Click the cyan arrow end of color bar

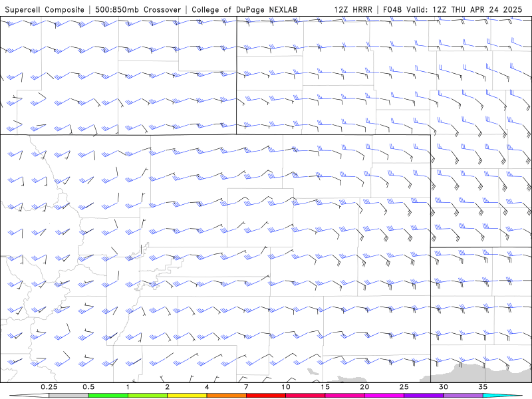[x=503, y=396]
